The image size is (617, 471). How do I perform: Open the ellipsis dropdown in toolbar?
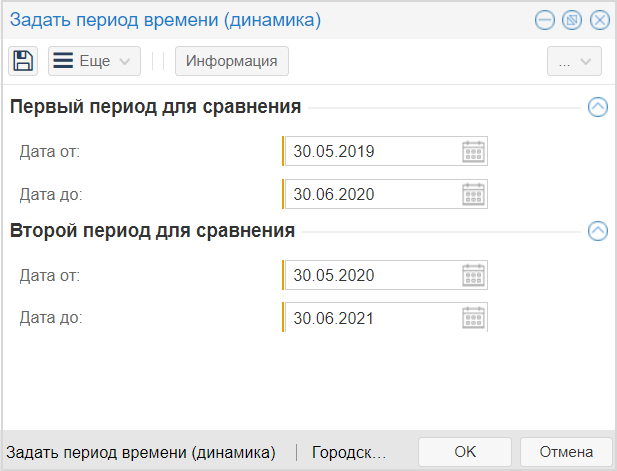574,61
